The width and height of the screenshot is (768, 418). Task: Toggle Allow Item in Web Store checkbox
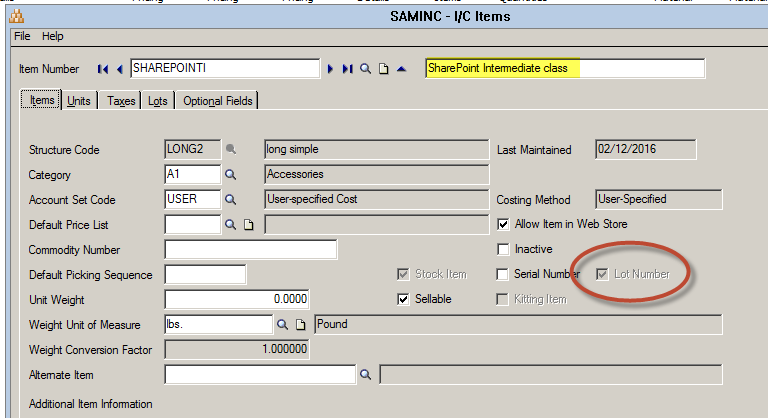point(503,224)
